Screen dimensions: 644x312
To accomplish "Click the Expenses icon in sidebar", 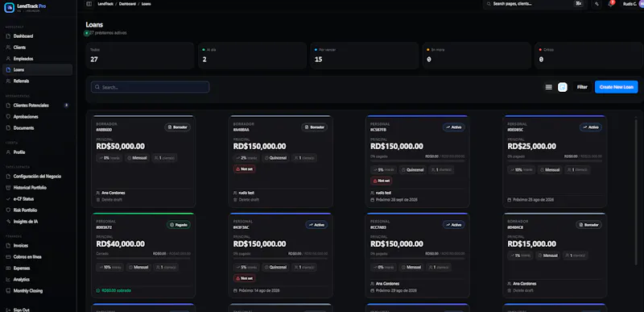I will [8, 268].
